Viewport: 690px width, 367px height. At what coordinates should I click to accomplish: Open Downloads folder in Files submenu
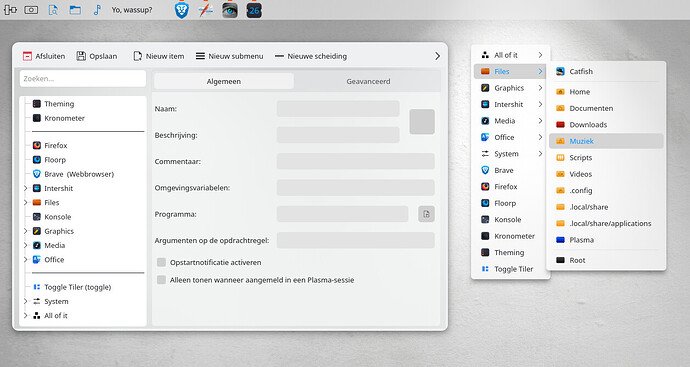(x=606, y=125)
